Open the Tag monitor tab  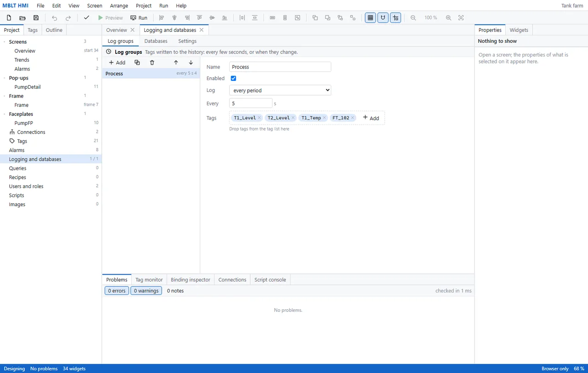point(149,280)
